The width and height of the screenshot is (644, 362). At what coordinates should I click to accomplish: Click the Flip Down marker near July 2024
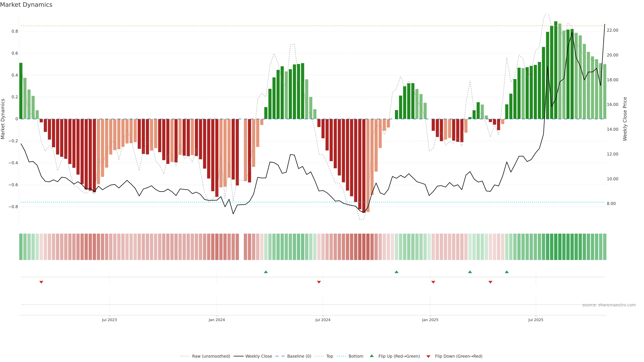[x=319, y=282]
